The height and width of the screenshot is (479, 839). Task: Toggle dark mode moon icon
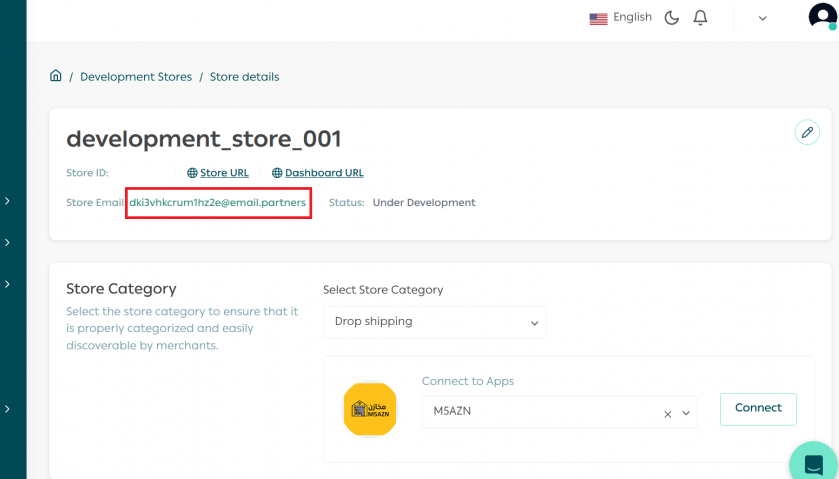[672, 18]
